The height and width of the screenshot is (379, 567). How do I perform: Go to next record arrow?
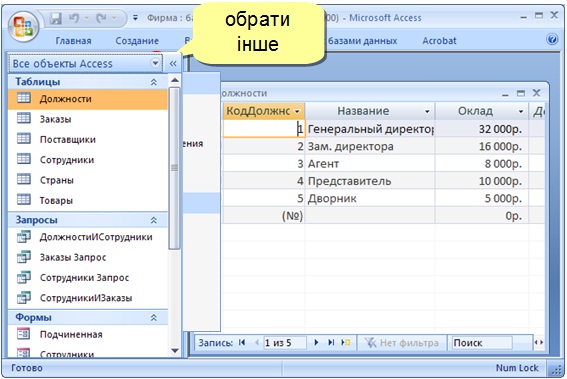(x=316, y=342)
